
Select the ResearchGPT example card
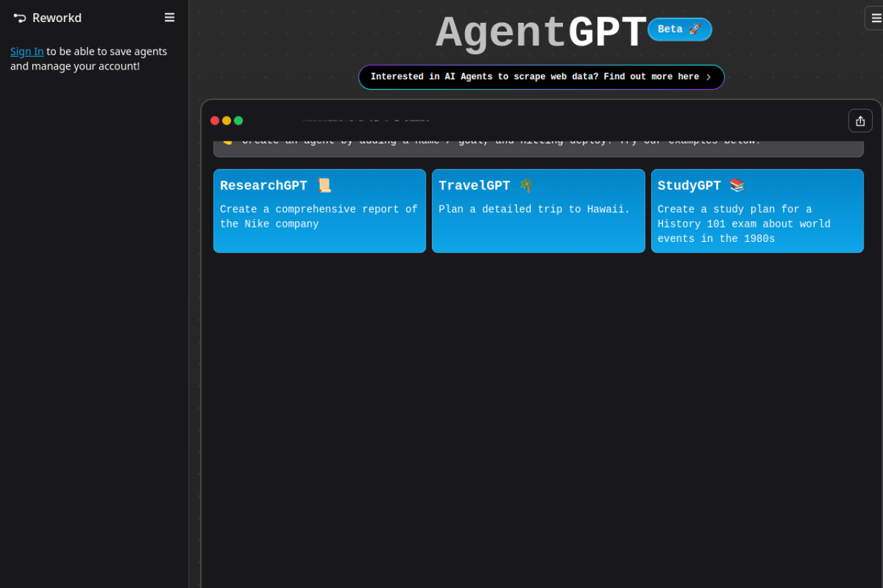point(319,211)
